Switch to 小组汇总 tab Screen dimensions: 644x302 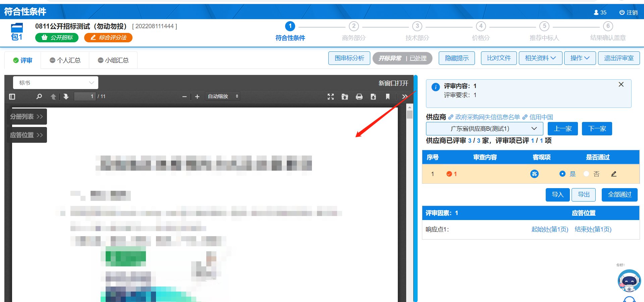pos(113,60)
